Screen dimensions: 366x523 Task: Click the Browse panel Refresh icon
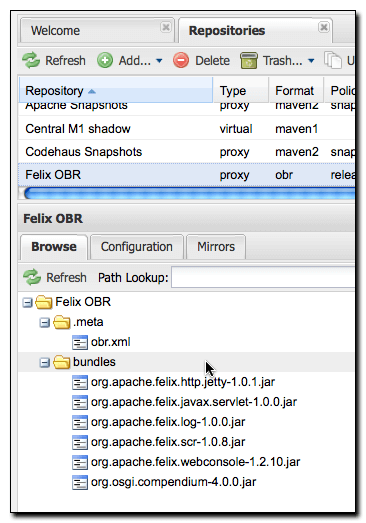coord(32,277)
